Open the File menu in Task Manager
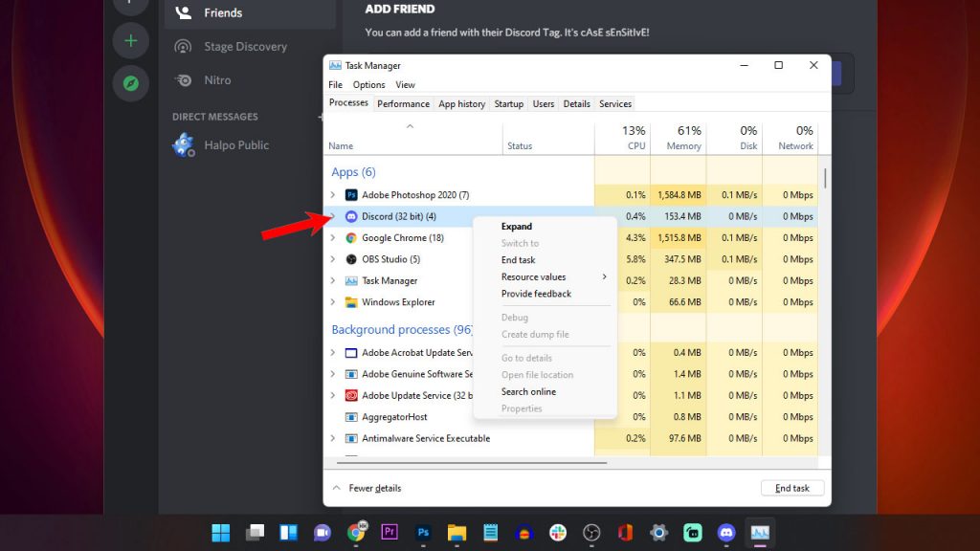This screenshot has width=980, height=551. [x=336, y=85]
